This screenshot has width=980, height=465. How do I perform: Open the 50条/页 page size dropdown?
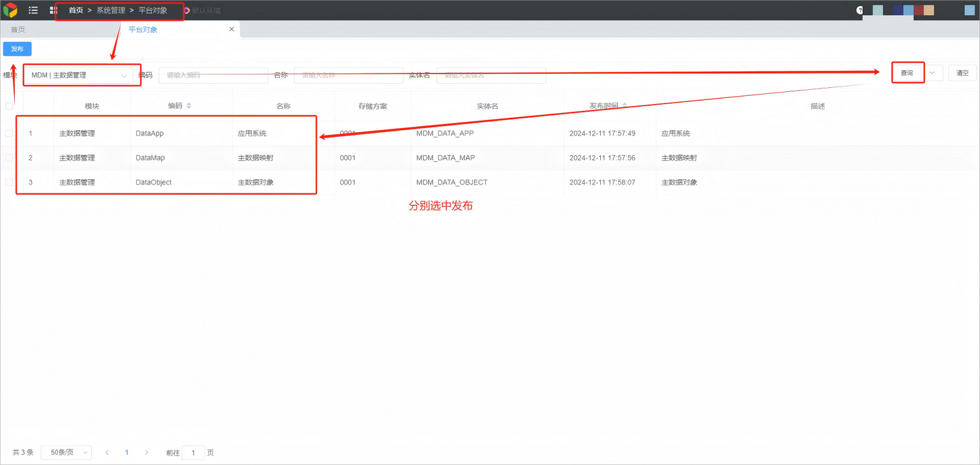point(66,452)
